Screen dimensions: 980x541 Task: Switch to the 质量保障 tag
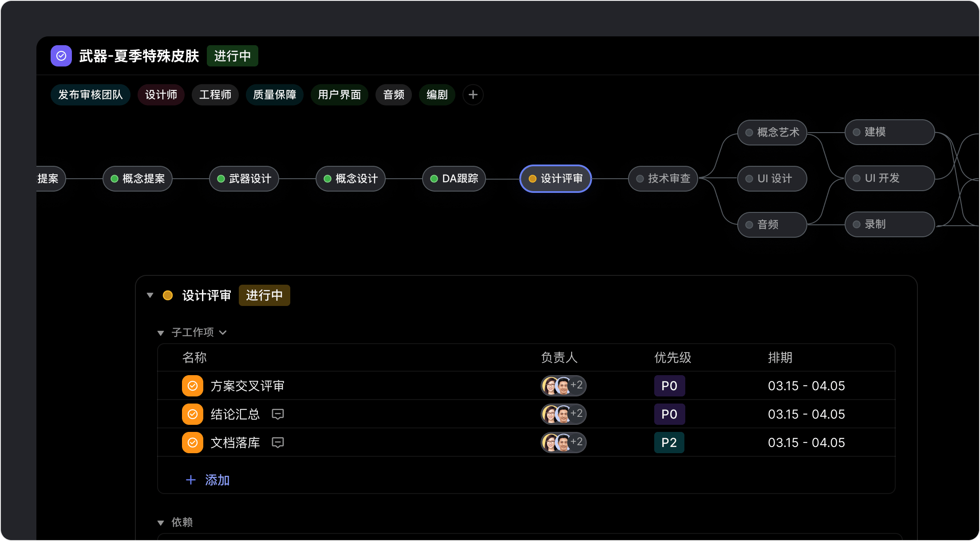(x=274, y=94)
